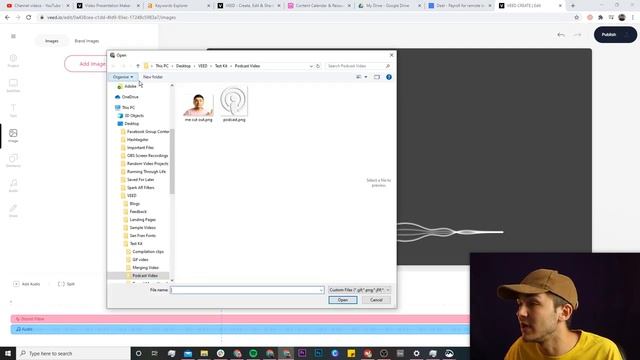The width and height of the screenshot is (640, 360).
Task: Select OneDrive in the navigation tree
Action: (130, 97)
